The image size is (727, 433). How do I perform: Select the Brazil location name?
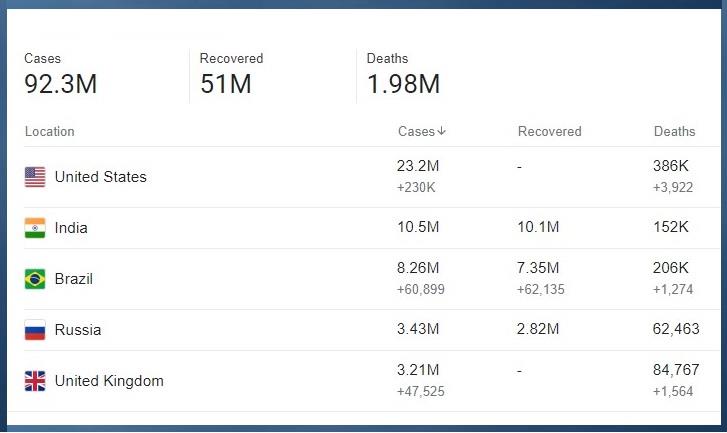[x=74, y=279]
